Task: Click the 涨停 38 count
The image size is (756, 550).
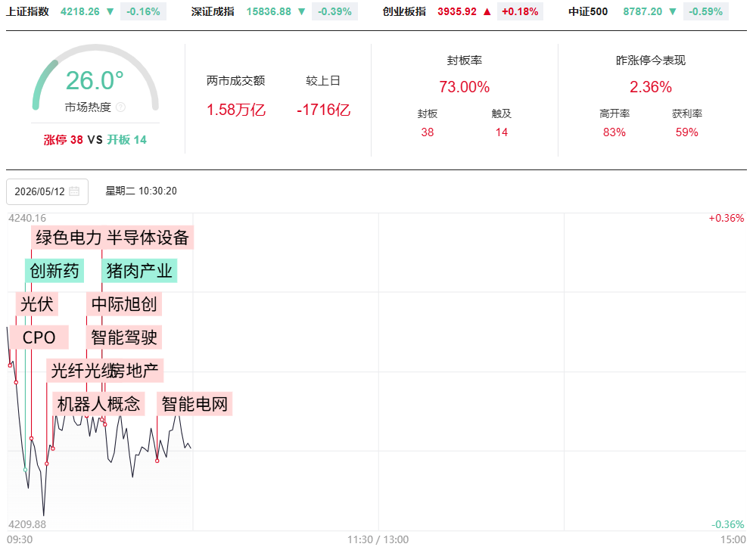Action: coord(63,140)
